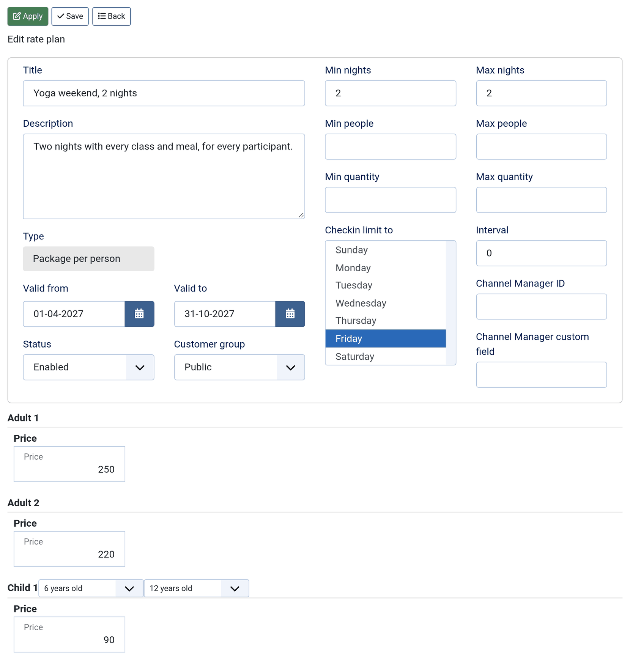Click the Child 1 price field

pyautogui.click(x=69, y=634)
